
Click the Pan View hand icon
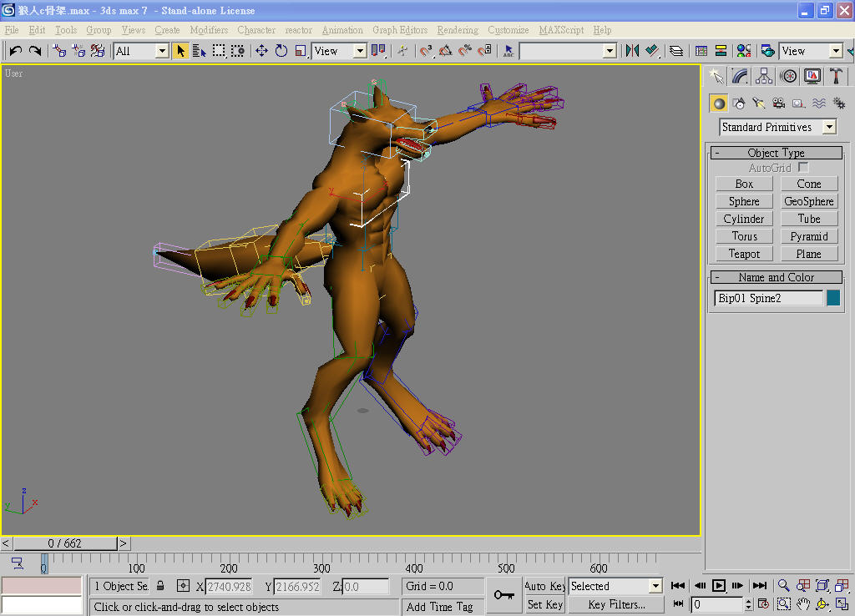pos(803,603)
